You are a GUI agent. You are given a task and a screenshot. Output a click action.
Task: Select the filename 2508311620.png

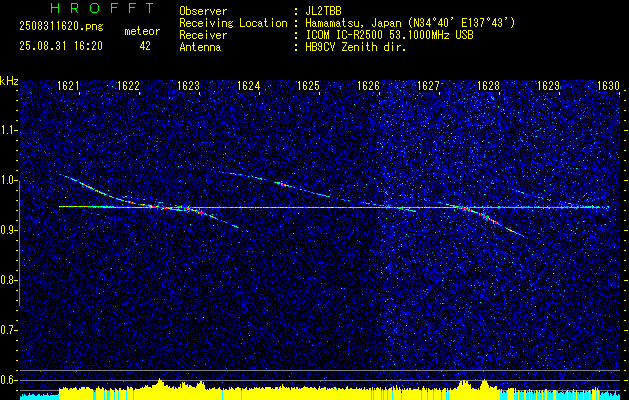61,27
